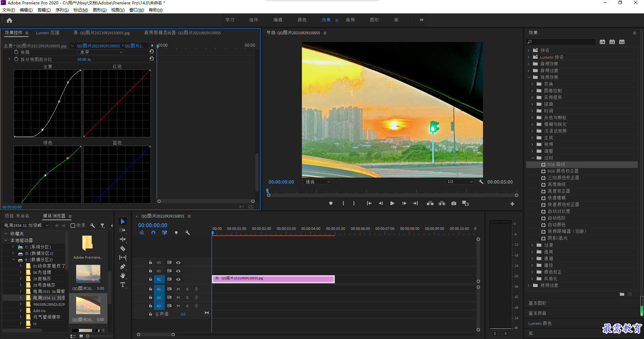This screenshot has height=339, width=644.
Task: Collapse the obsolete effects folder
Action: (533, 158)
